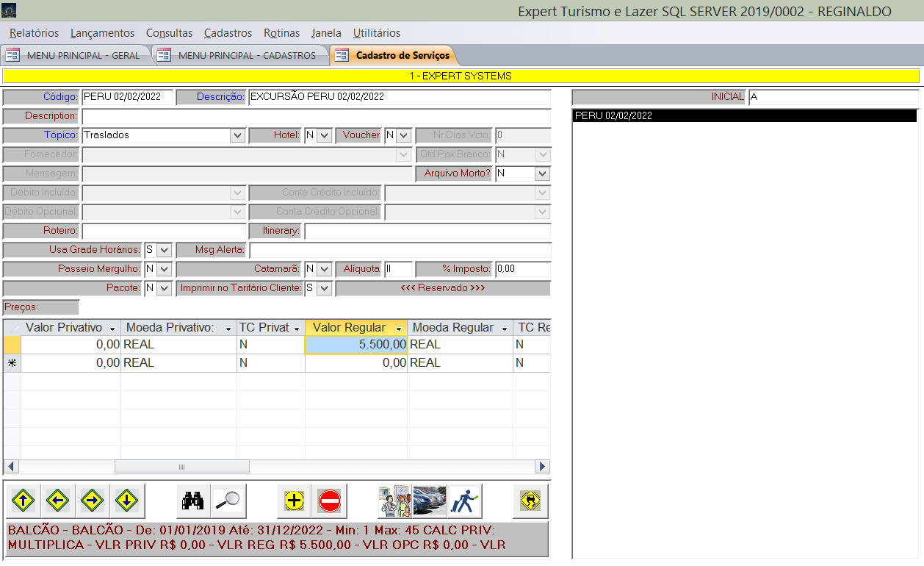
Task: Expand the Arquivo Morto dropdown
Action: 542,173
